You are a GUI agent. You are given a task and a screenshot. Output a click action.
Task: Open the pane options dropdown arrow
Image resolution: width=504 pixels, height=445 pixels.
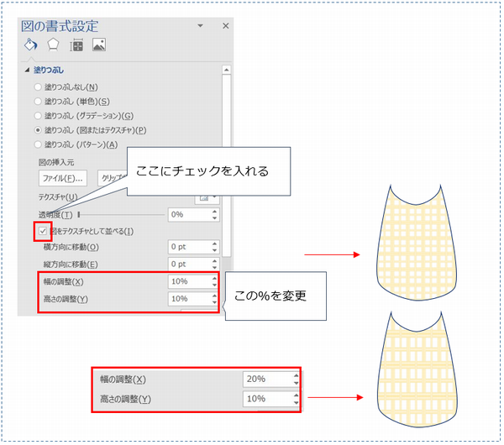(200, 25)
